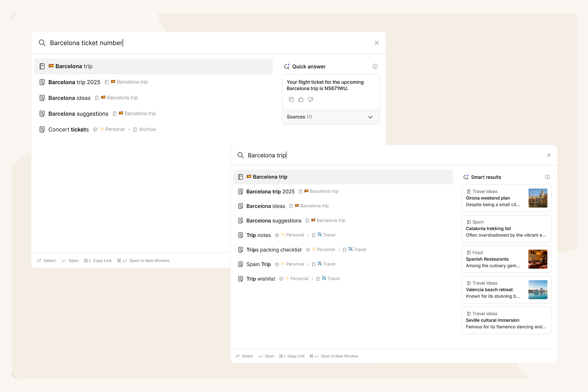The width and height of the screenshot is (588, 392).
Task: Select Barcelona trip 2025 in the ticket number search
Action: (x=74, y=82)
